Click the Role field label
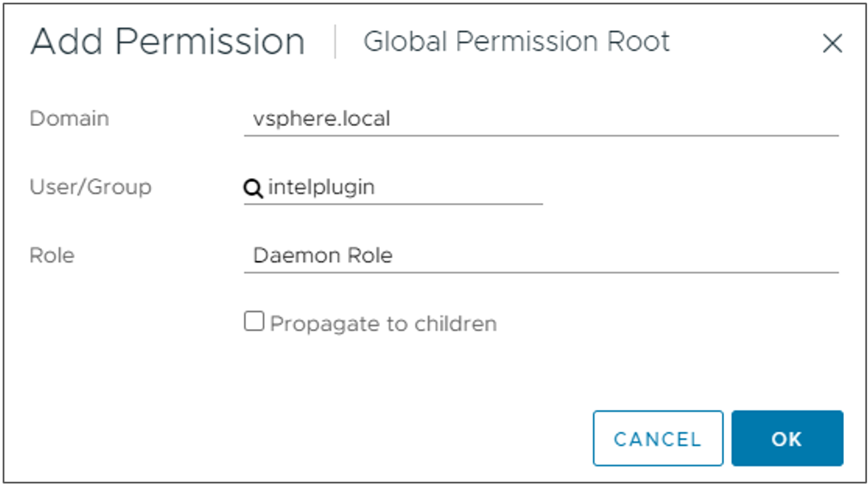The image size is (868, 487). click(x=51, y=256)
